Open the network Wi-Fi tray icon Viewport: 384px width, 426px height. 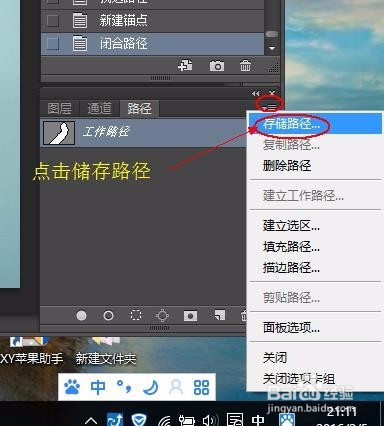coord(164,421)
